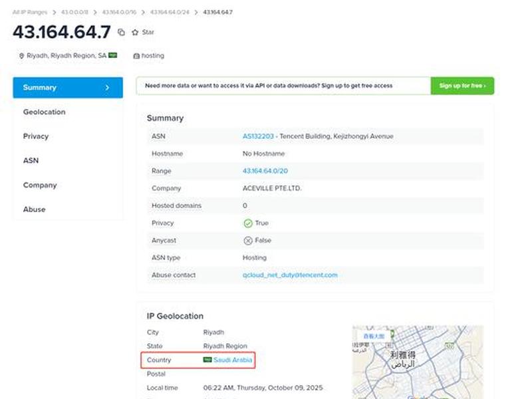The image size is (532, 399).
Task: Open the Abuse sidebar section
Action: [x=35, y=209]
